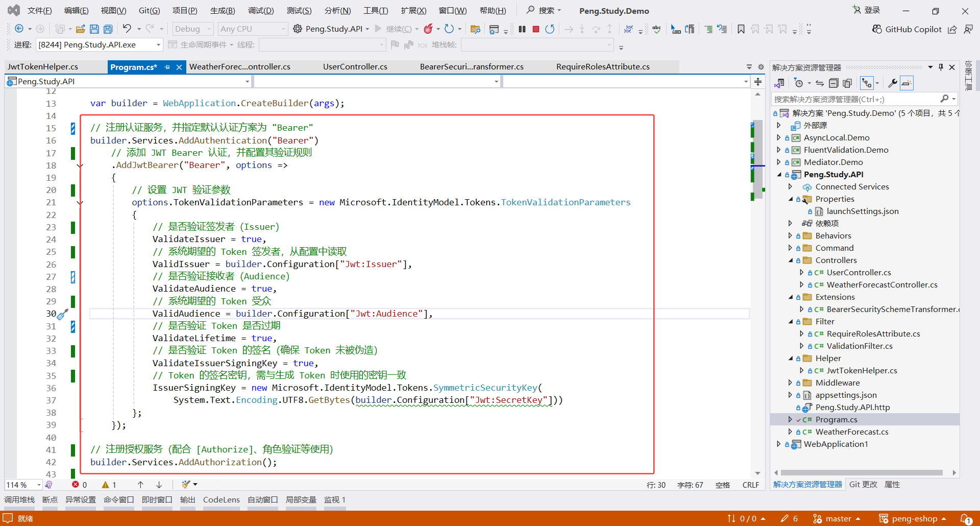
Task: Collapse the Peng.Study.API project node
Action: 779,175
